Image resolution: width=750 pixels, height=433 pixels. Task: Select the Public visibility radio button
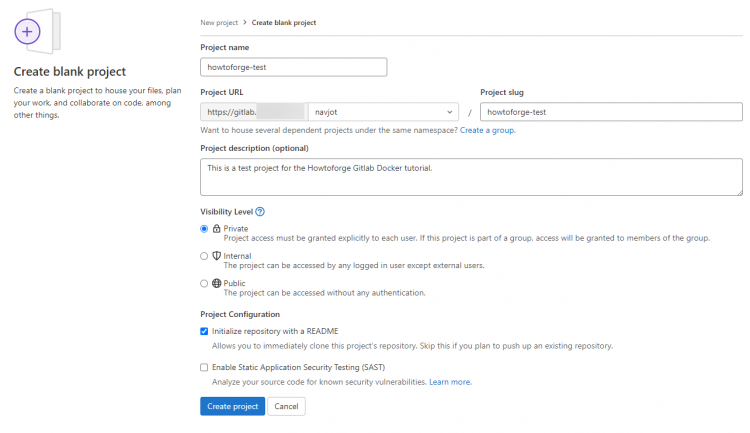[x=204, y=283]
